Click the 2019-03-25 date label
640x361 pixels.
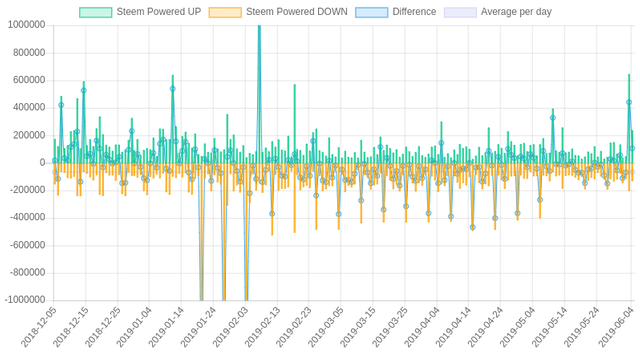pyautogui.click(x=390, y=327)
